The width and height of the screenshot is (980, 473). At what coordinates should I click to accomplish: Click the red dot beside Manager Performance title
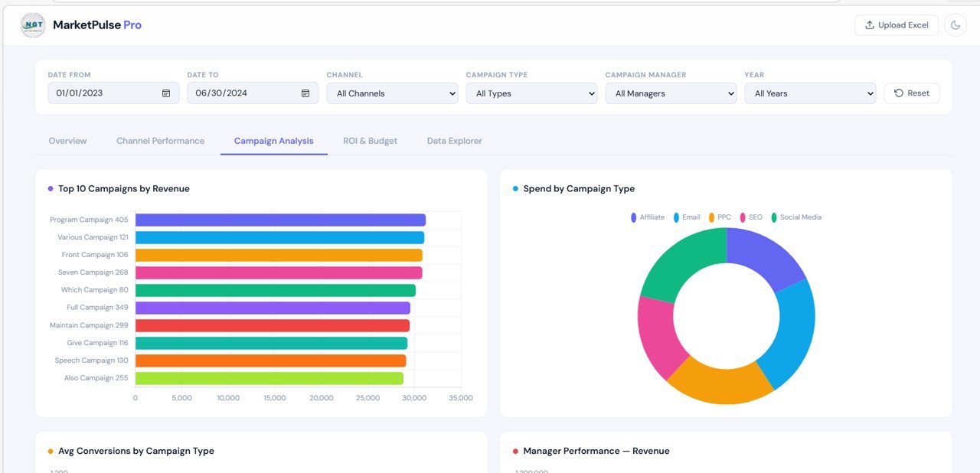(513, 451)
